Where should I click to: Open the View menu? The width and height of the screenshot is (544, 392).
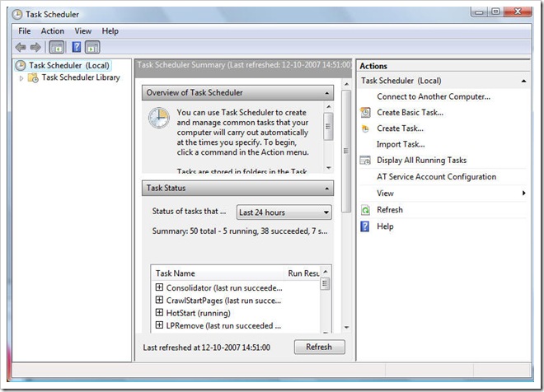(83, 31)
